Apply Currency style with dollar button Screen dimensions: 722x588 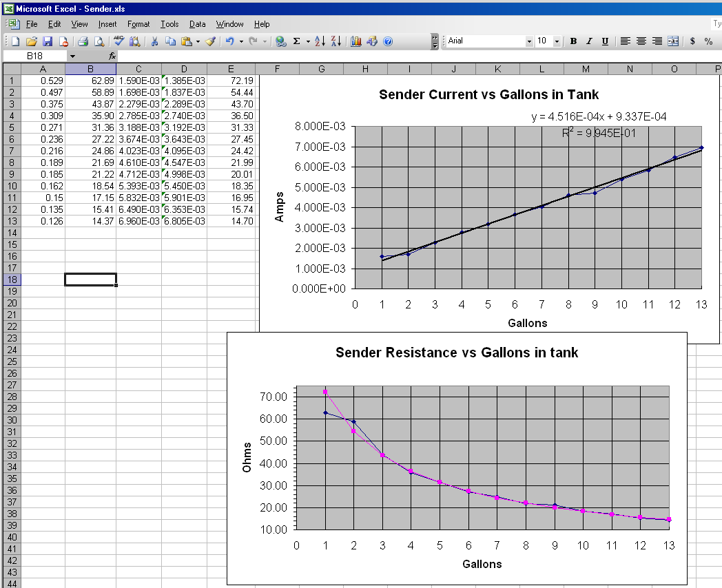692,41
